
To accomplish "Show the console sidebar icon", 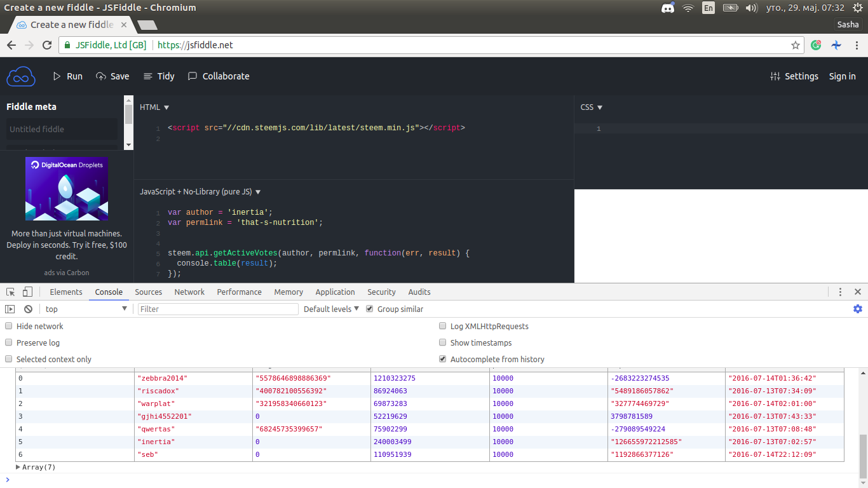I will coord(10,309).
